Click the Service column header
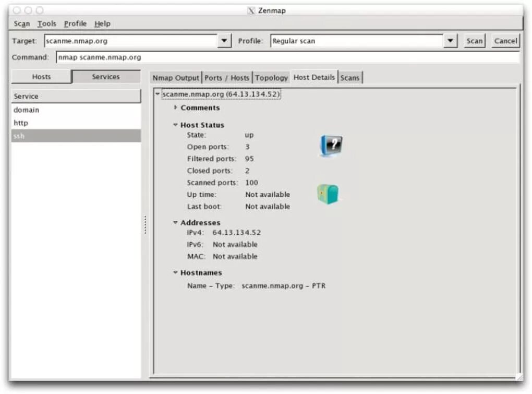This screenshot has width=532, height=394. (x=76, y=97)
